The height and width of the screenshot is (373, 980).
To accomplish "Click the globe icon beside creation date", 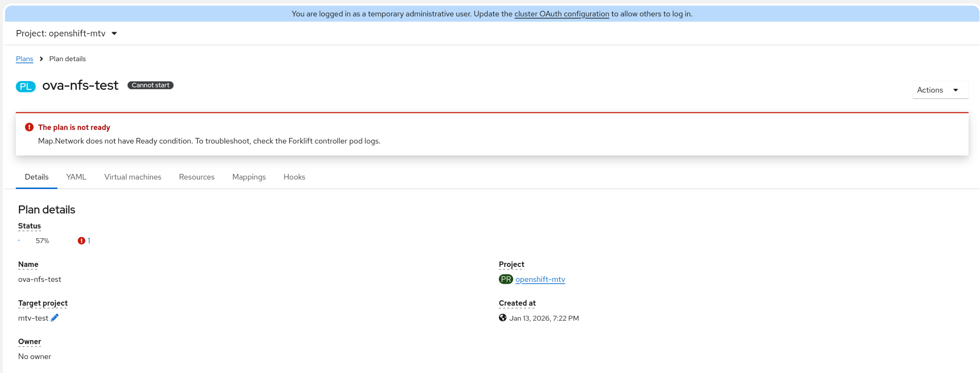I will coord(502,318).
